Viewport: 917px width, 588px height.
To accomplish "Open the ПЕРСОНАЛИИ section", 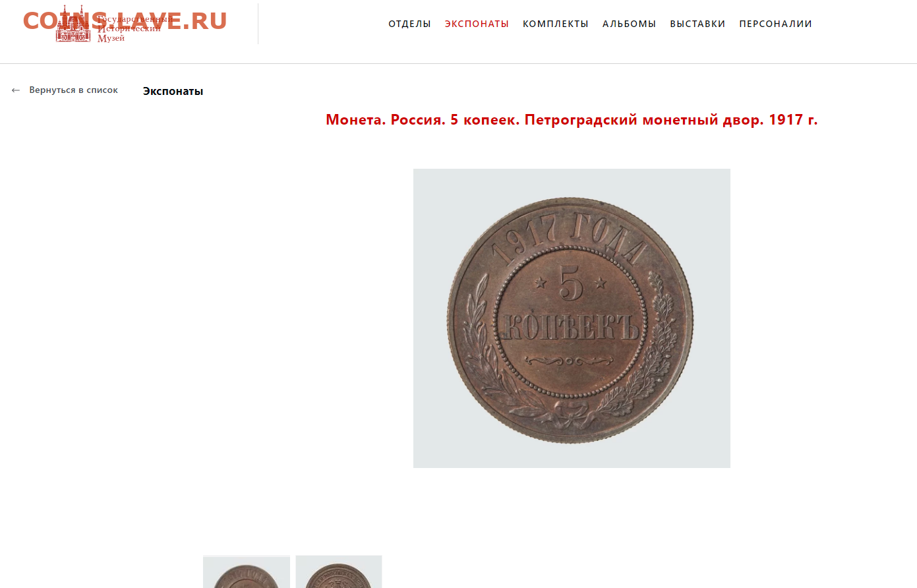I will (775, 24).
